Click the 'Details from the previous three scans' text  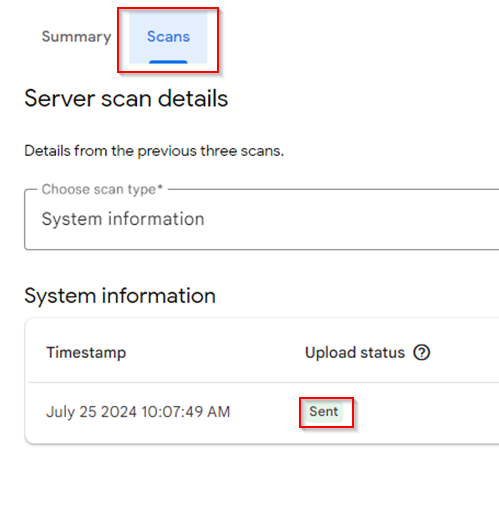tap(154, 151)
